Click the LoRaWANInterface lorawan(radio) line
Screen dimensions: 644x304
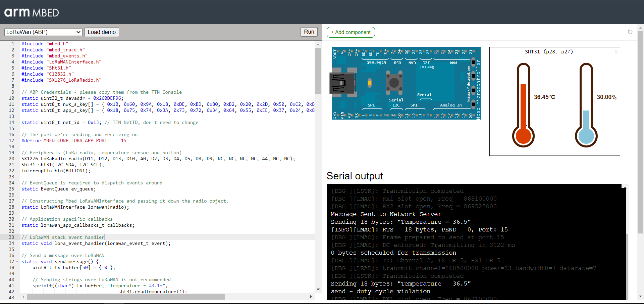click(x=75, y=207)
